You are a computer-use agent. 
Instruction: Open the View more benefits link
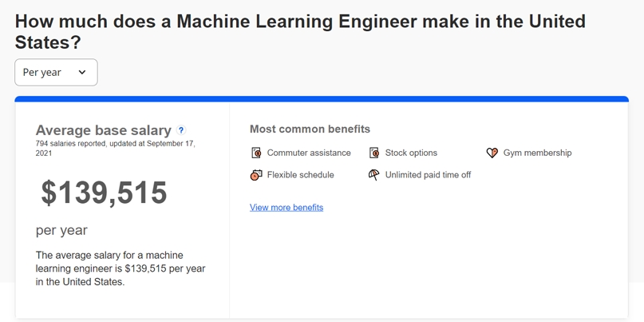(286, 208)
